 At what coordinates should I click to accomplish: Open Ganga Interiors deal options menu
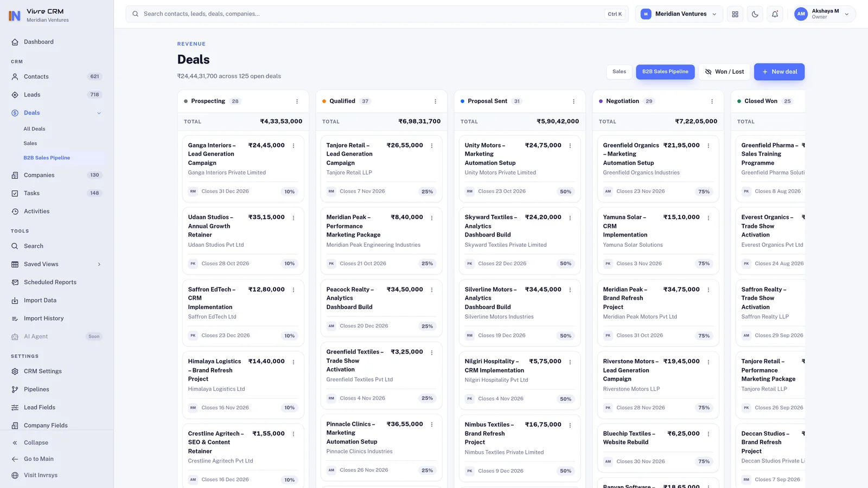(x=293, y=146)
